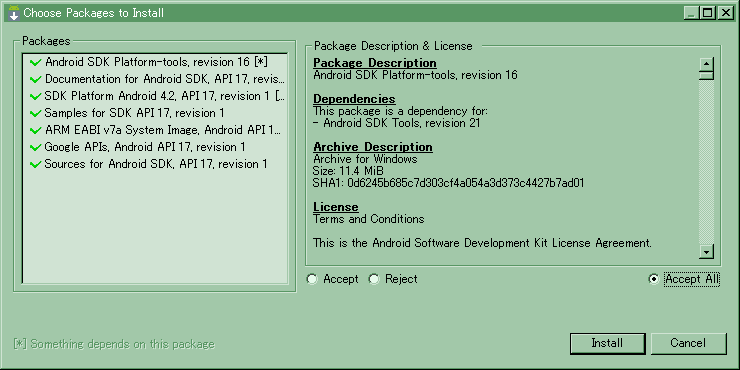Click green checkmark beside Documentation for Android SDK
This screenshot has height=370, width=740.
click(x=35, y=80)
